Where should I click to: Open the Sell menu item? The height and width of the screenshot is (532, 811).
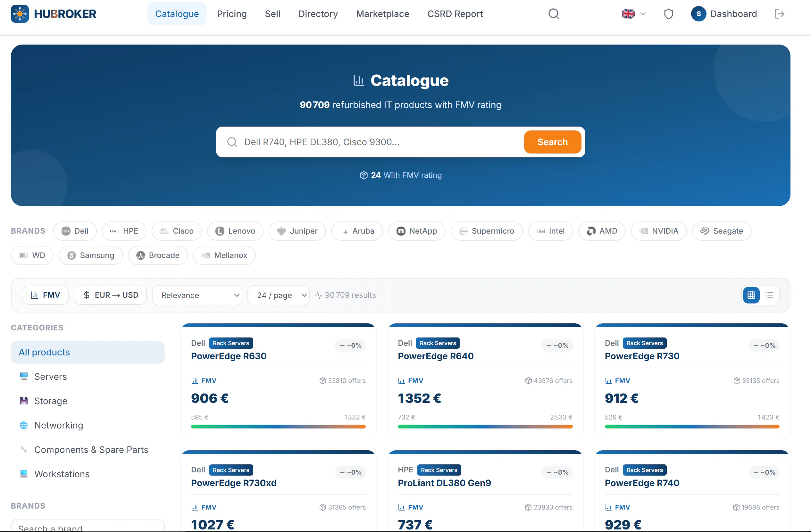272,14
